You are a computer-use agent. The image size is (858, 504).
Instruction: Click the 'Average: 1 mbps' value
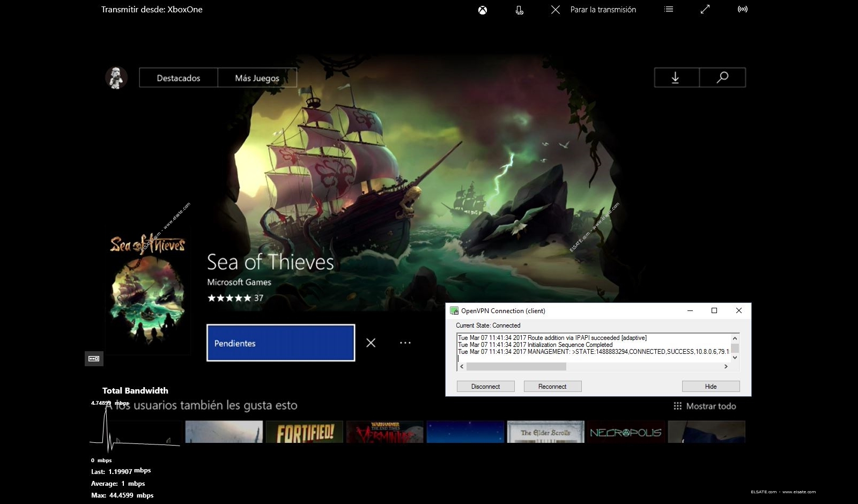[118, 484]
